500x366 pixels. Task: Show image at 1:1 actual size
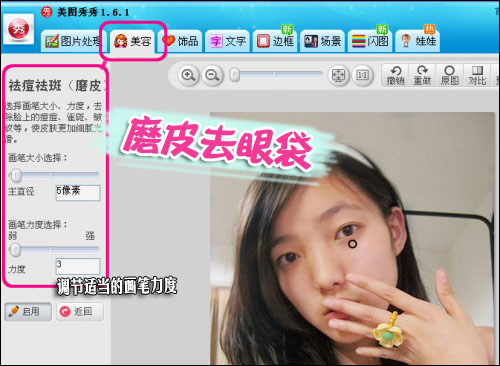362,76
